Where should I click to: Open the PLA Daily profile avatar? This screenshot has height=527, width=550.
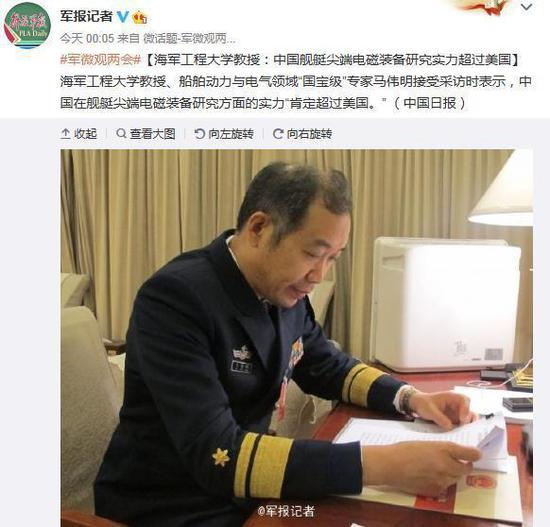27,26
